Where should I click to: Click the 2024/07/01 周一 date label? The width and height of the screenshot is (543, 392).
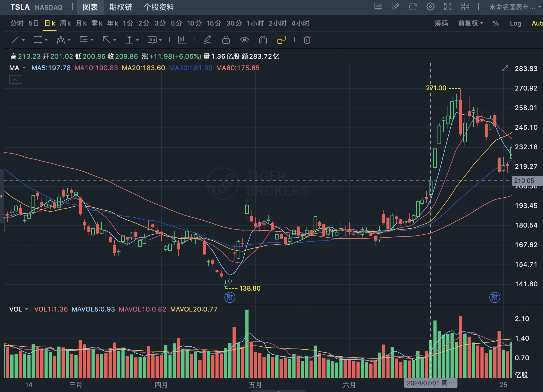pos(430,383)
